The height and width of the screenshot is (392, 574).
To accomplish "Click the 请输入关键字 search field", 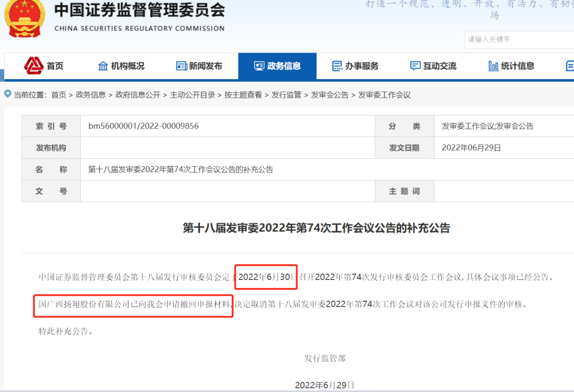I will coord(519,39).
